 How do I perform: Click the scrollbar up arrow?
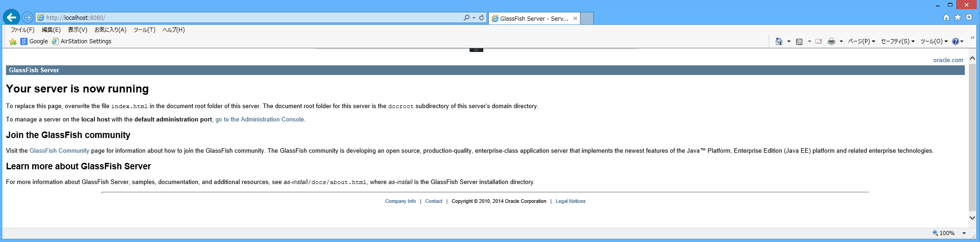[x=972, y=58]
